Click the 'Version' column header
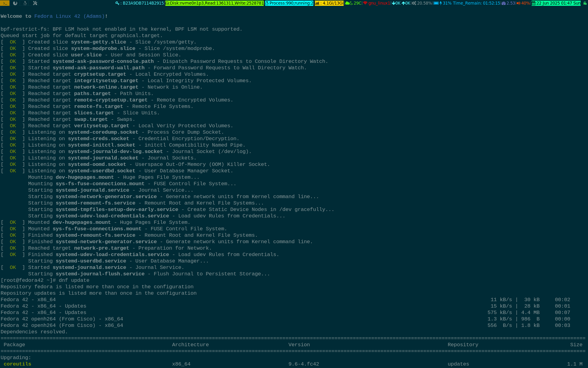588x368 pixels. pyautogui.click(x=299, y=345)
